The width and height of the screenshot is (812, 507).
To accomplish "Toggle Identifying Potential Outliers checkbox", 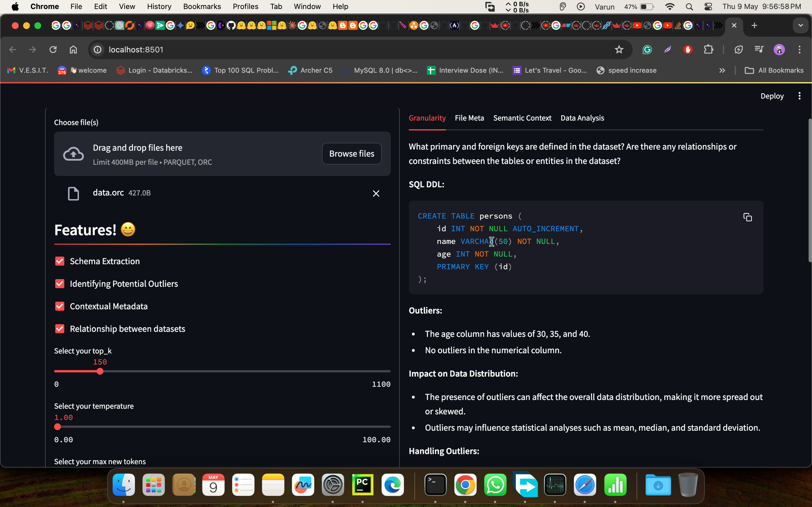I will coord(60,284).
